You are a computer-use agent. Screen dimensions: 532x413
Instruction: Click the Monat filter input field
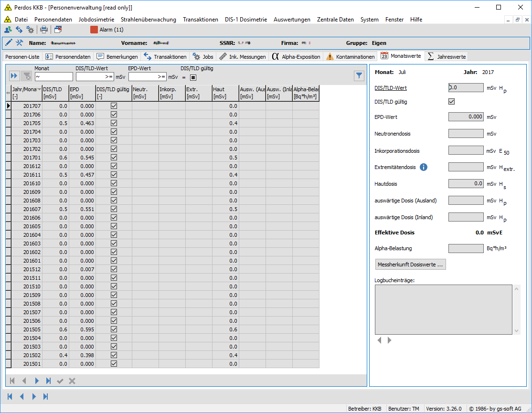point(53,77)
